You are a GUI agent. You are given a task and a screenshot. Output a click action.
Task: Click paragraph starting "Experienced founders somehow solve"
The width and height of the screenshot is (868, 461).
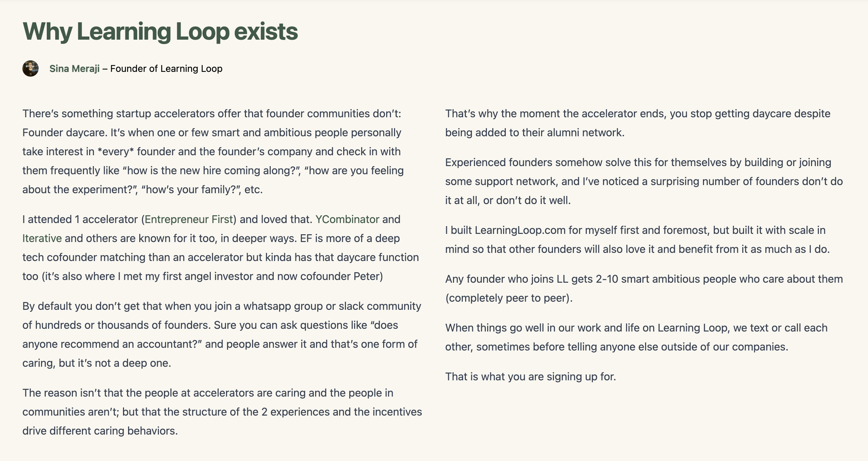[x=644, y=181]
